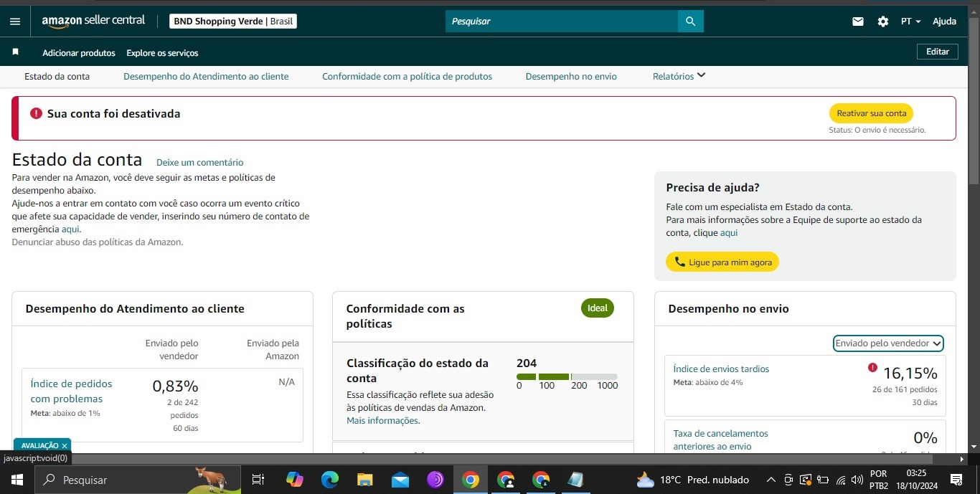
Task: Open Task View in the taskbar
Action: (x=258, y=480)
